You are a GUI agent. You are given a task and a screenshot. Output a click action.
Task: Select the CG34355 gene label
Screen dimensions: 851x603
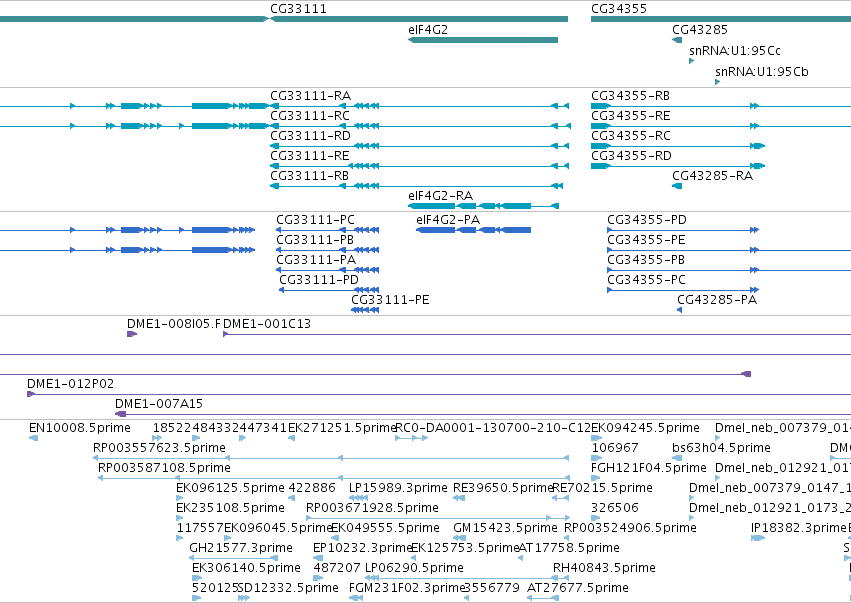click(x=619, y=9)
